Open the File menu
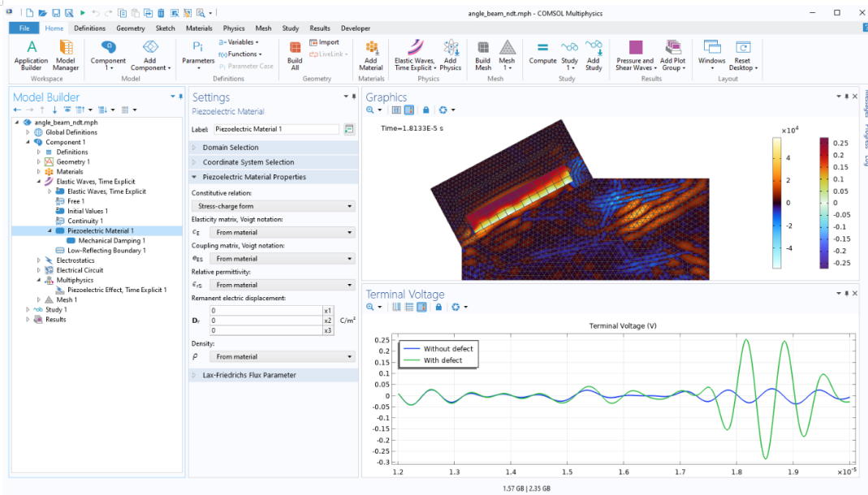This screenshot has height=495, width=868. click(24, 28)
